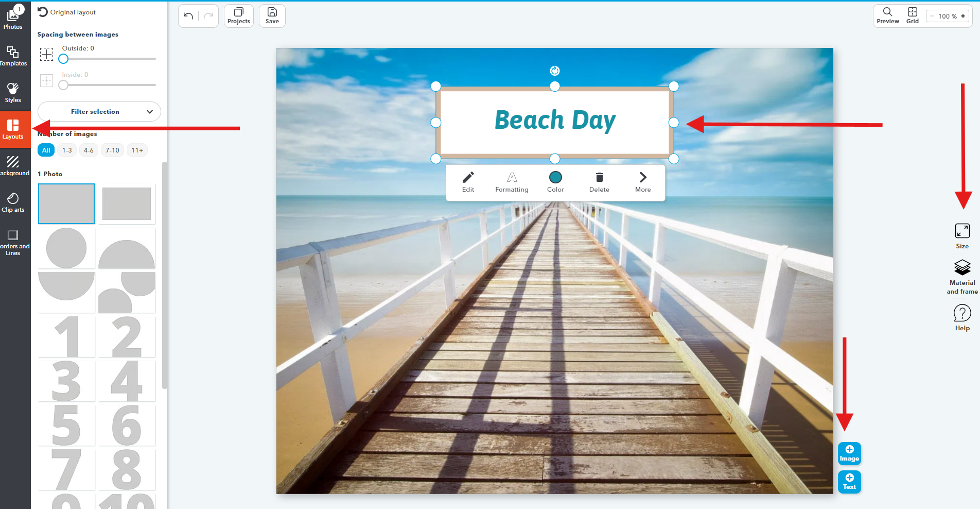Decrease zoom with minus button
This screenshot has width=980, height=509.
click(932, 16)
